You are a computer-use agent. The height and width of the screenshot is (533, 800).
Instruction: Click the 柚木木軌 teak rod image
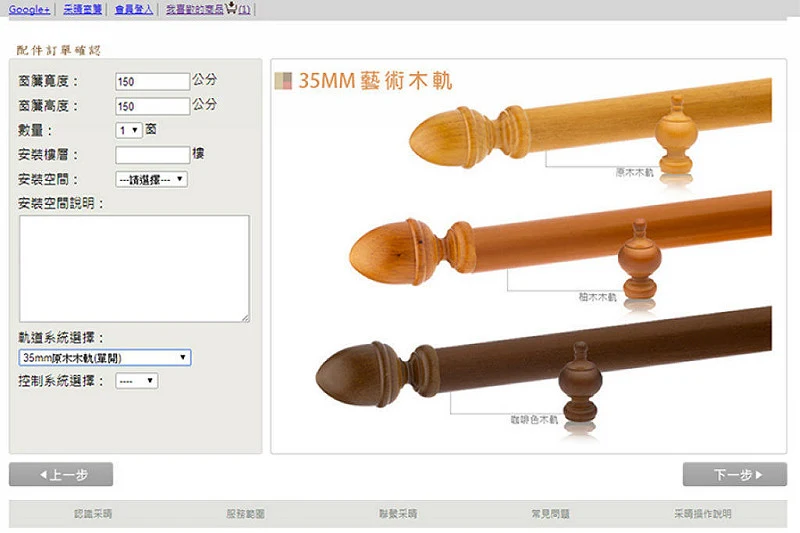coord(560,246)
